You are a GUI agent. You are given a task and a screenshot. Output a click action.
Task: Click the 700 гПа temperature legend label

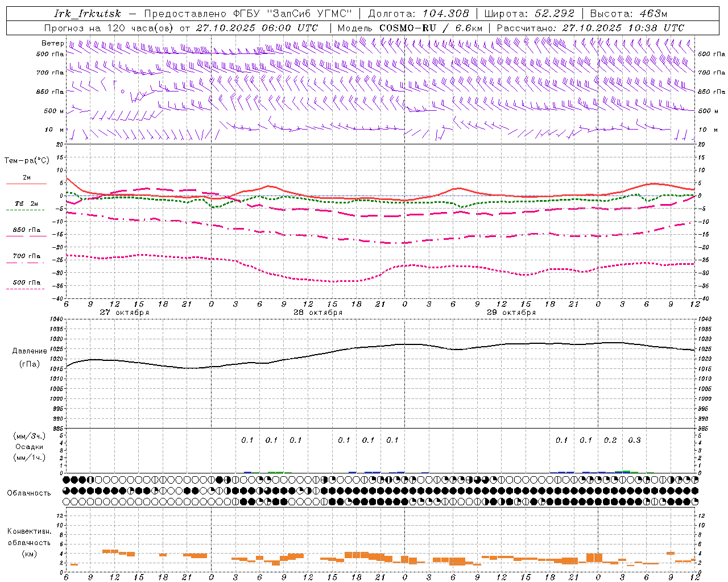click(x=27, y=256)
